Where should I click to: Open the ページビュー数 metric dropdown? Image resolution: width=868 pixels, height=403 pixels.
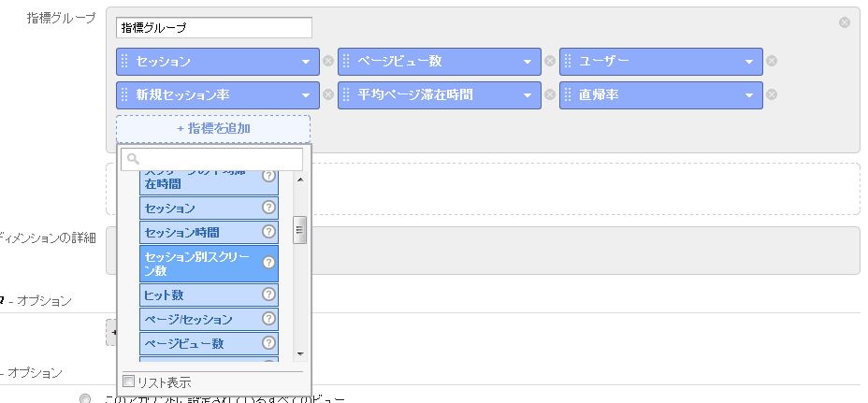527,62
